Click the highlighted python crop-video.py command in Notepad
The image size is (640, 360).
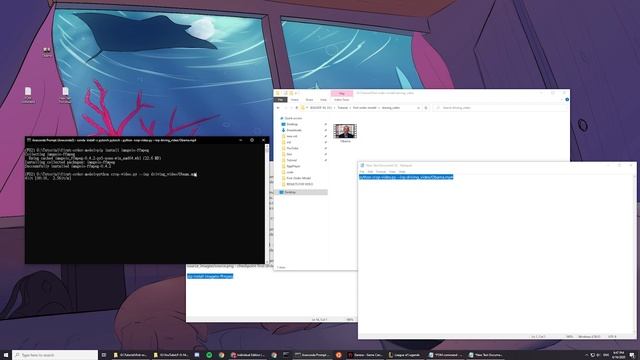(406, 177)
